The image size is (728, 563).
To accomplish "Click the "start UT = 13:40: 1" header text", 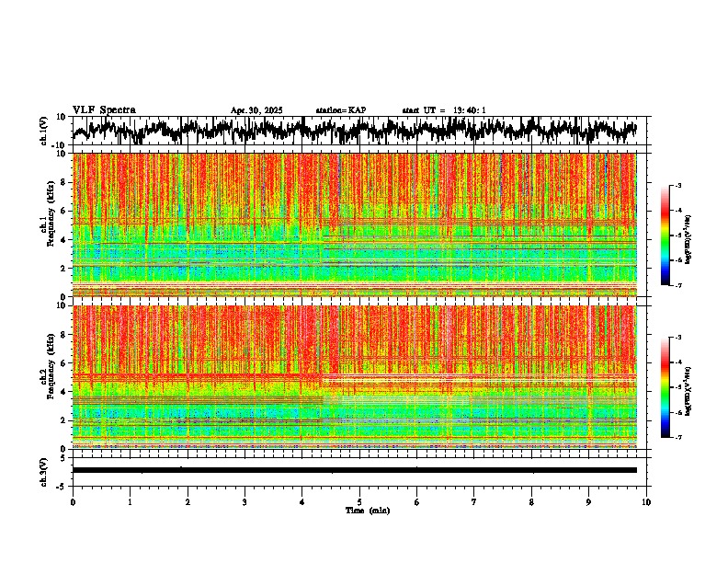I will tap(444, 110).
